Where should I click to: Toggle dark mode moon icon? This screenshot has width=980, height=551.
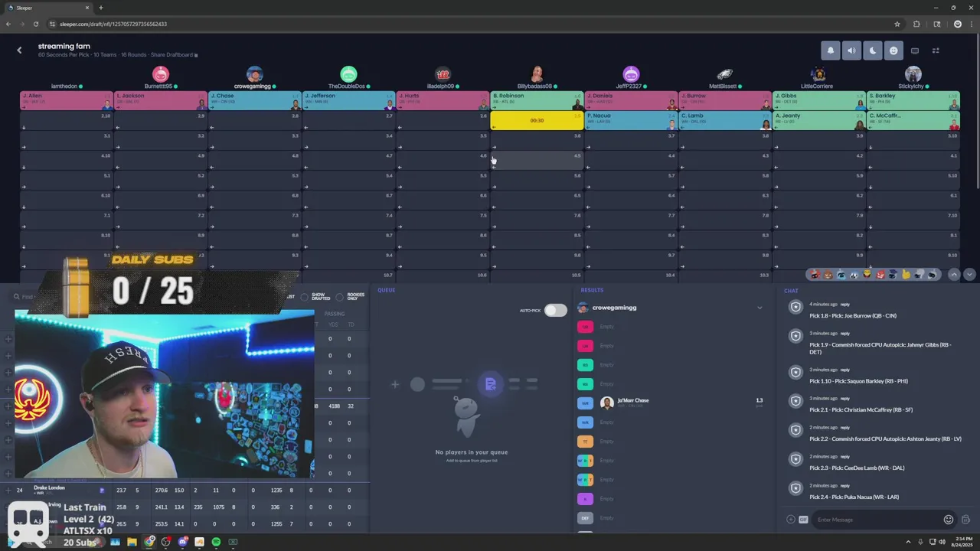[x=873, y=51]
